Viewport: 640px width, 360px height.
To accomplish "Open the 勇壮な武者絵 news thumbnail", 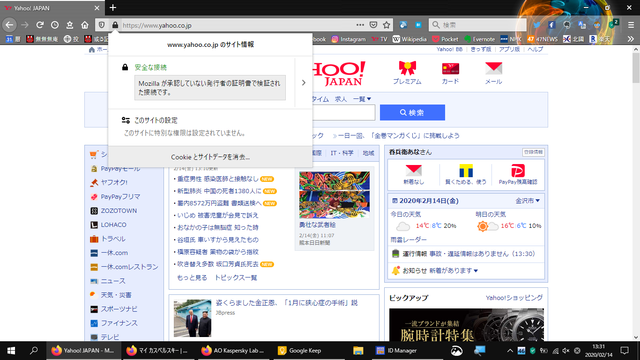I will tap(334, 195).
